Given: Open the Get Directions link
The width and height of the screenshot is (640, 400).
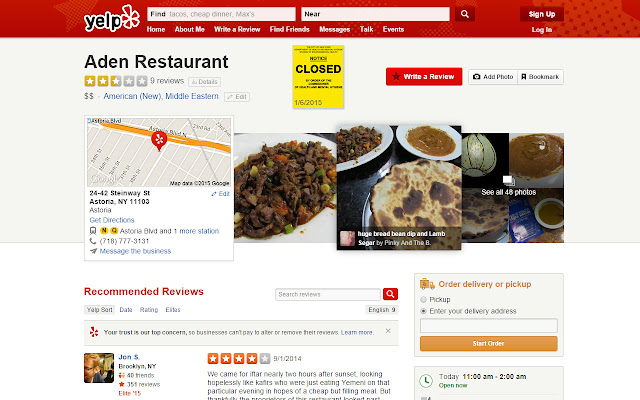Looking at the screenshot, I should point(112,220).
